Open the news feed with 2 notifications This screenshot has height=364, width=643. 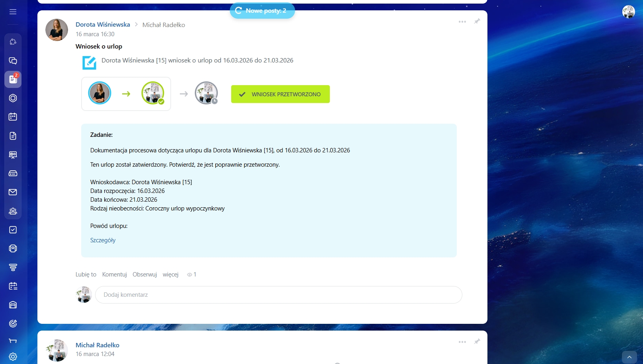pyautogui.click(x=13, y=80)
